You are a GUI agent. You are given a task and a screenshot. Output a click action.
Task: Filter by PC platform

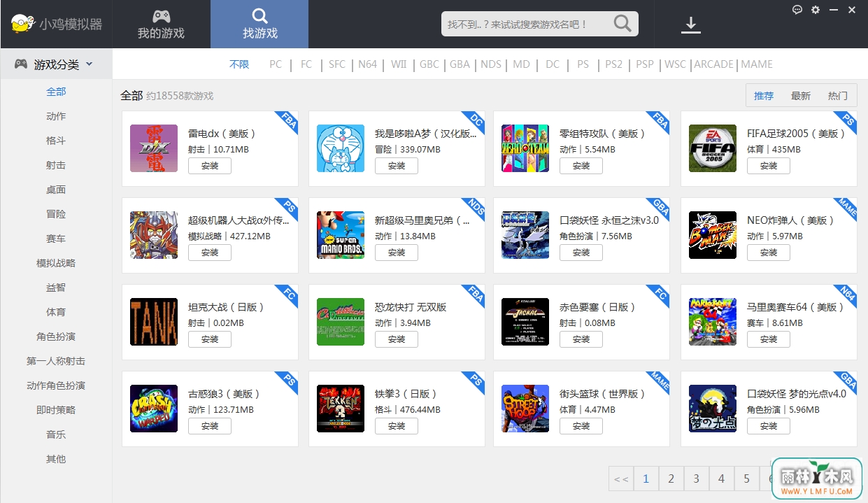coord(276,64)
